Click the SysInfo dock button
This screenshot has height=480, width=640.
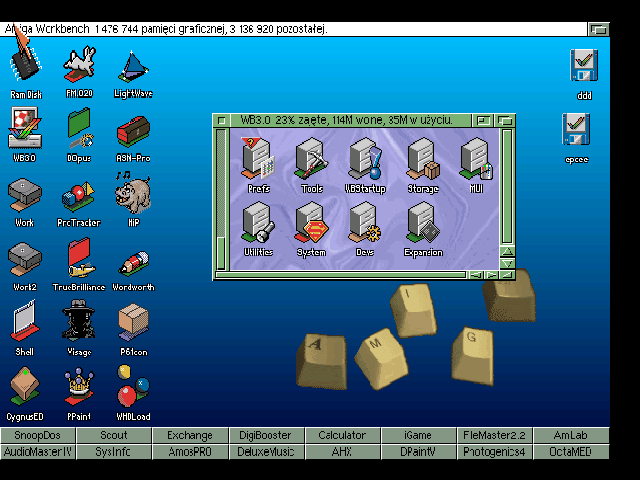[114, 452]
